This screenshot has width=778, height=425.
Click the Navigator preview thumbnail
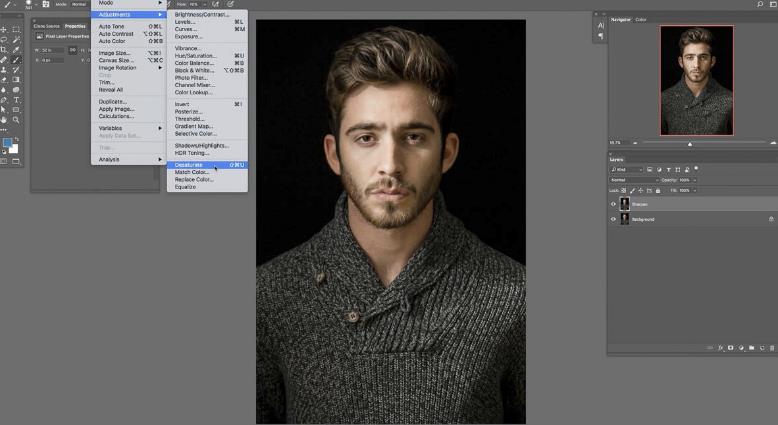(696, 80)
